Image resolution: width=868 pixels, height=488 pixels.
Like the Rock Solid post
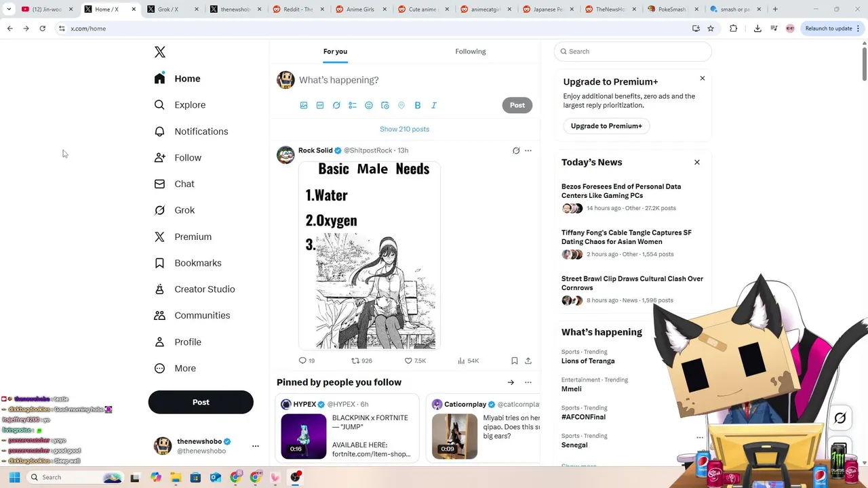pyautogui.click(x=415, y=361)
